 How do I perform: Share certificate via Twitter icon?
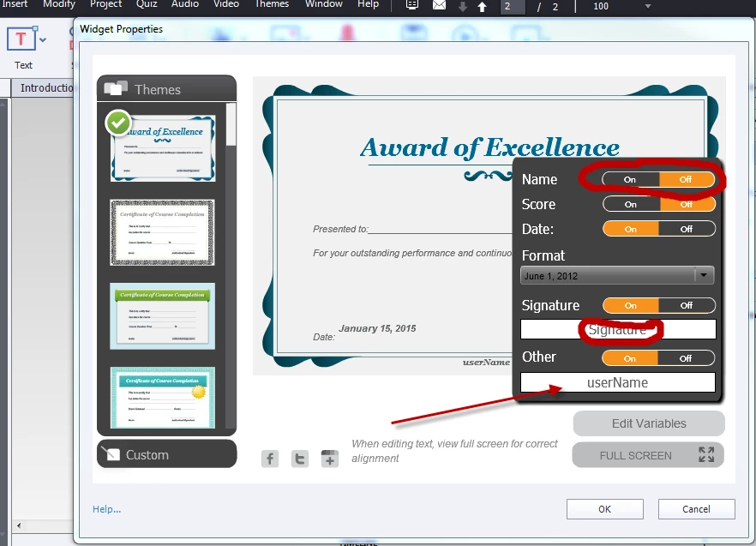[300, 459]
